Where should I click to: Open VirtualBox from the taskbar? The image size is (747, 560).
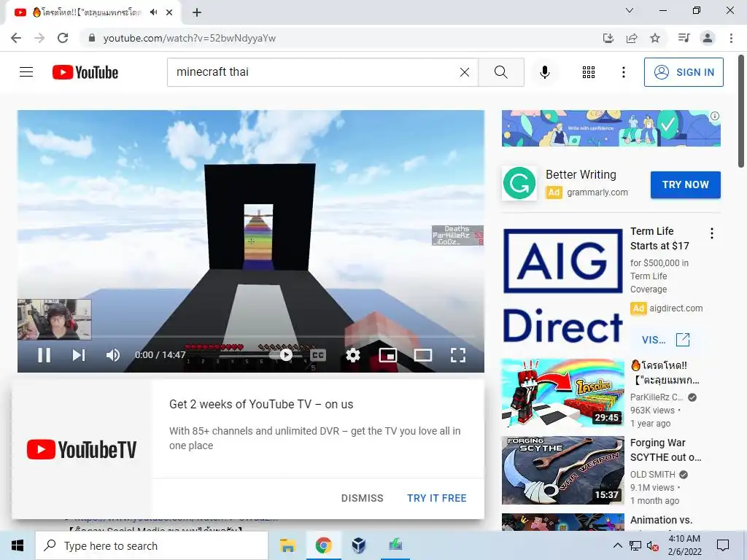click(358, 545)
